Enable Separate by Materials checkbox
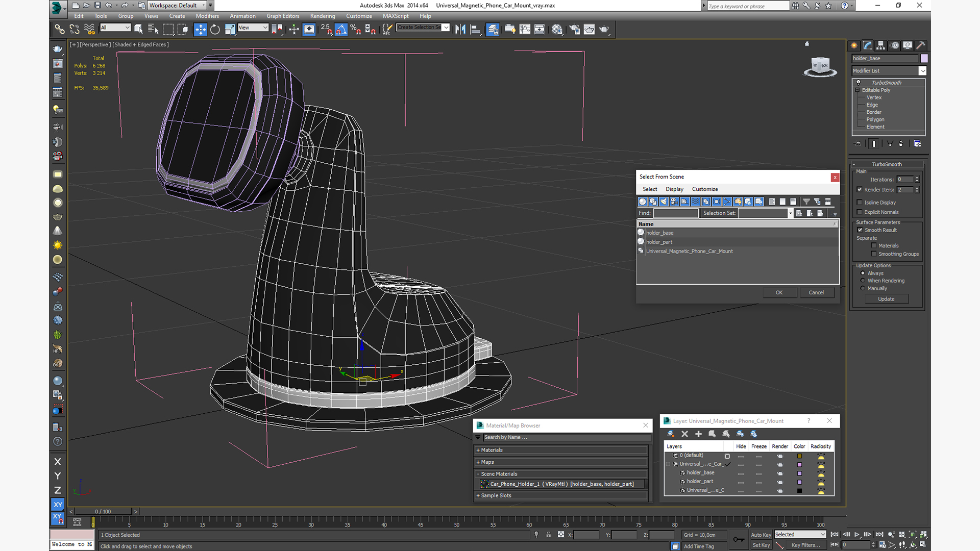The width and height of the screenshot is (980, 551). point(874,246)
